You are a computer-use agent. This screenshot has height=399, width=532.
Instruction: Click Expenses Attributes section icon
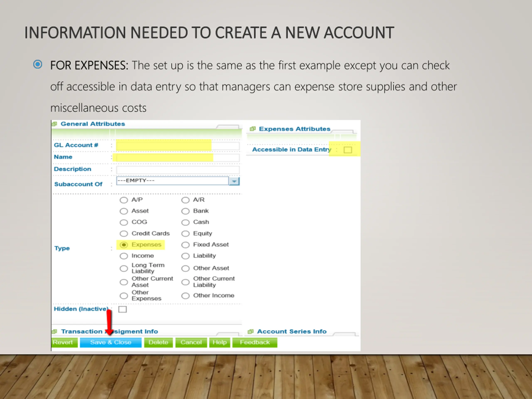click(x=252, y=129)
